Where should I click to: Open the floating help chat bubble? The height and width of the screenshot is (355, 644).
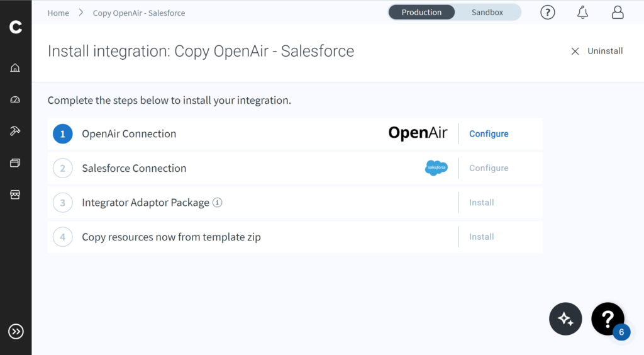(608, 318)
